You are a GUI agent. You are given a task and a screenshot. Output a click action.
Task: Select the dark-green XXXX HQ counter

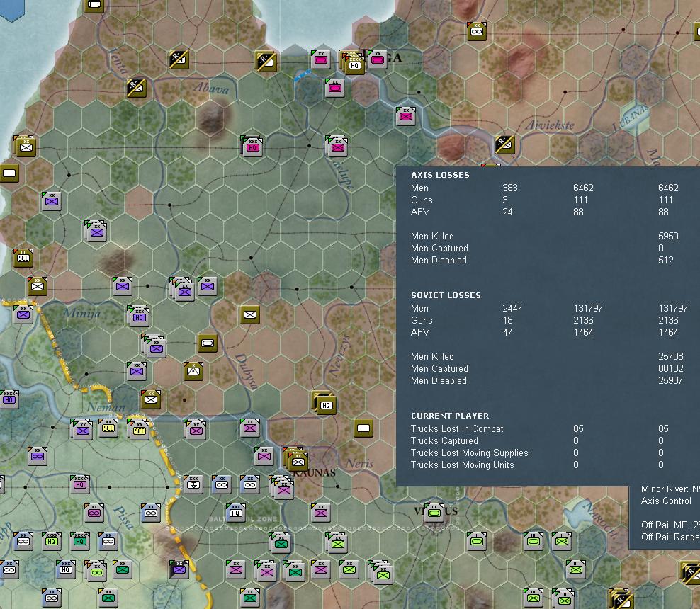click(x=80, y=541)
